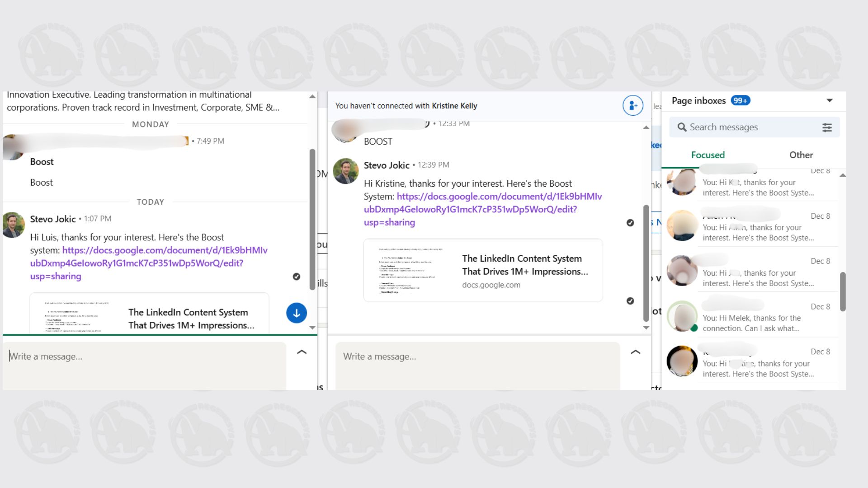
Task: Click the Search messages field
Action: point(750,127)
